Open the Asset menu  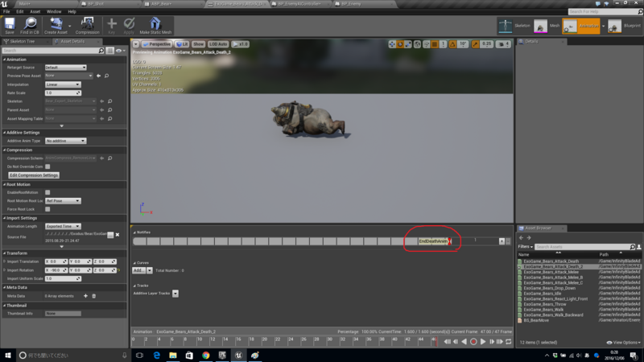(x=35, y=11)
